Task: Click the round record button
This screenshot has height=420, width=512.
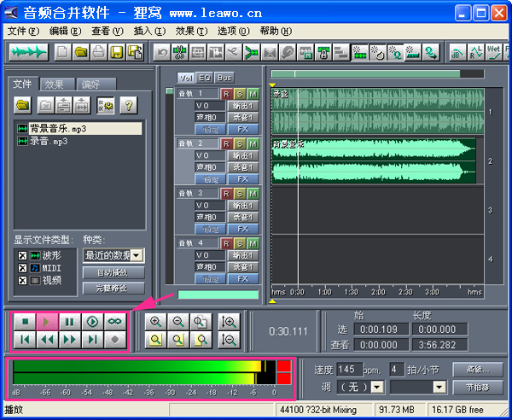Action: point(115,340)
